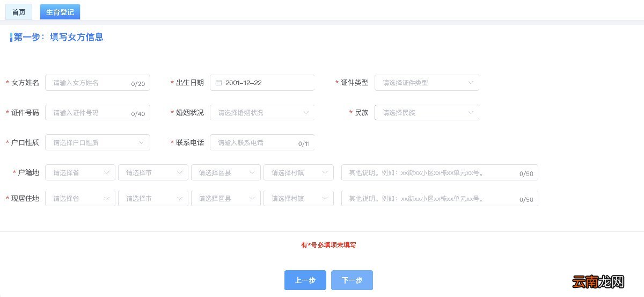This screenshot has height=297, width=644.
Task: Click the calendar icon in 出生日期
Action: [218, 83]
